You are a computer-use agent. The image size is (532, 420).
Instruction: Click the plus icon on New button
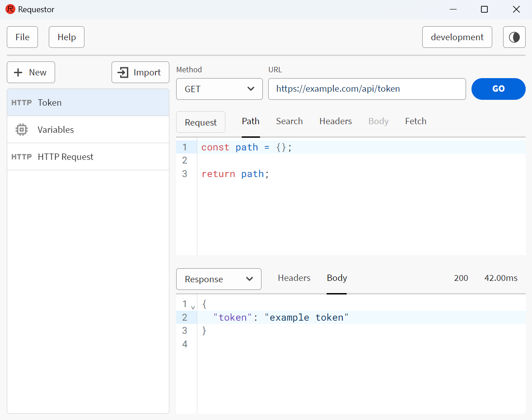point(18,72)
